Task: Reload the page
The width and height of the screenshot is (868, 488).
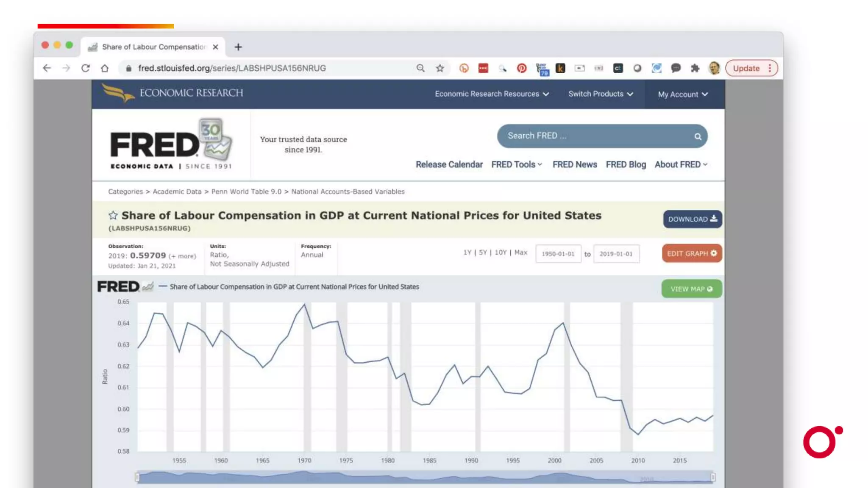Action: point(86,68)
